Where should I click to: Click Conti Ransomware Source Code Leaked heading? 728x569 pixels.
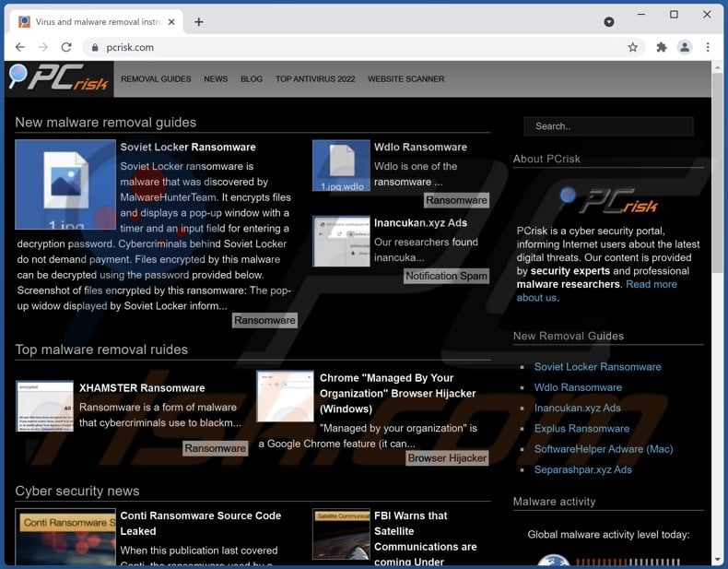(201, 523)
